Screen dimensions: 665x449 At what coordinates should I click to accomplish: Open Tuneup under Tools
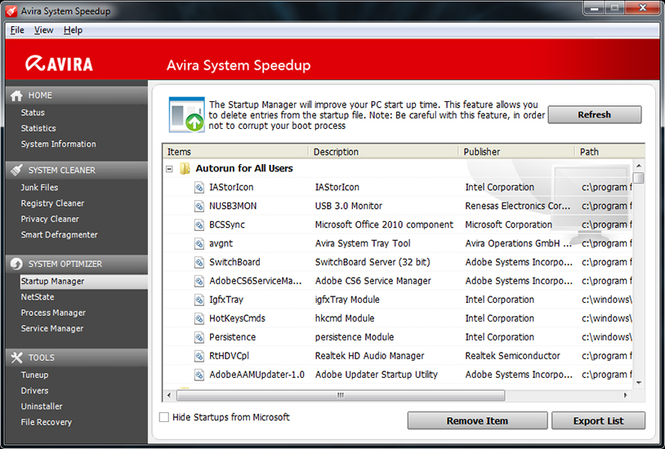click(34, 375)
